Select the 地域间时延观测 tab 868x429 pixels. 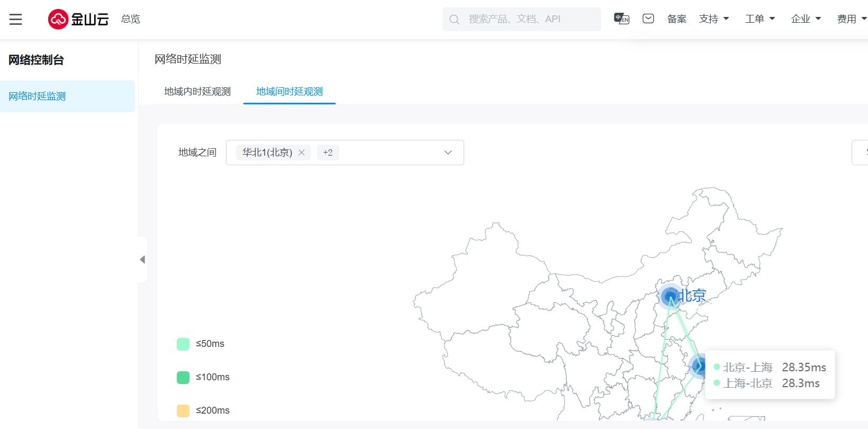(290, 92)
